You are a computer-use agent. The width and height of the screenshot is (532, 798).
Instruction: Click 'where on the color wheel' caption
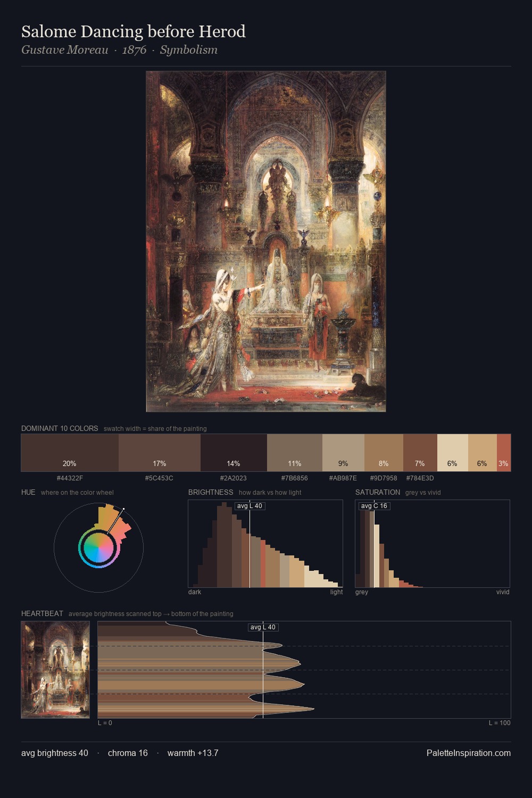pyautogui.click(x=77, y=493)
